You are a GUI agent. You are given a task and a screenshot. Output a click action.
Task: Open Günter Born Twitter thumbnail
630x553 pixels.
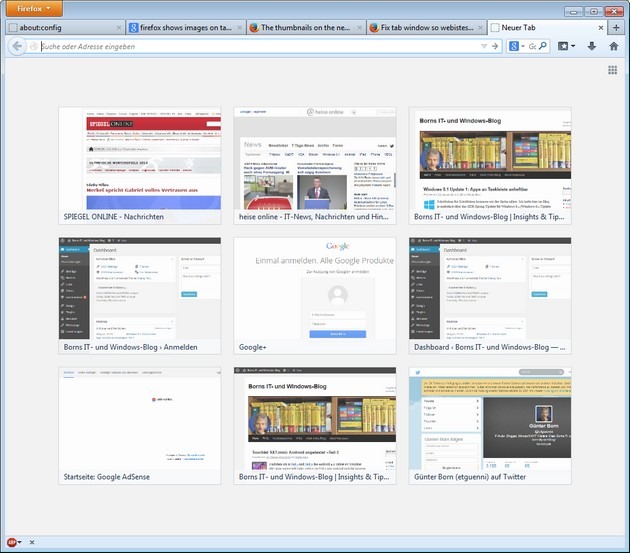pos(490,425)
